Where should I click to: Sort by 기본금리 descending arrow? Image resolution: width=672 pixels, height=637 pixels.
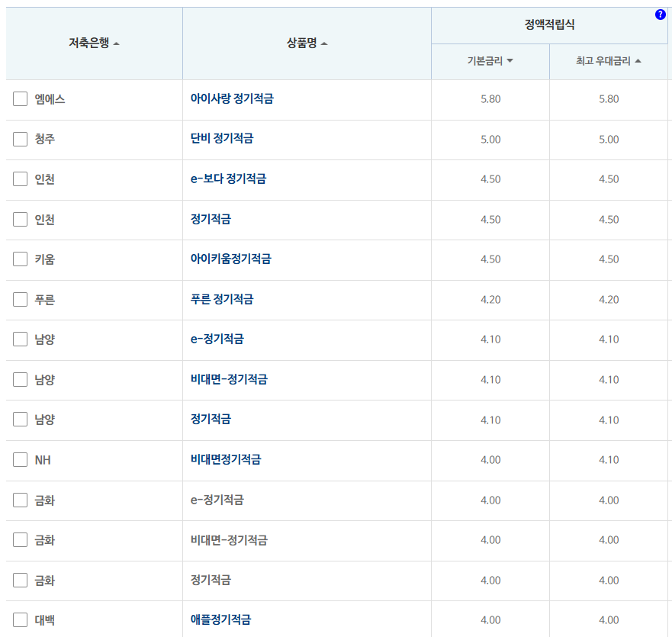coord(510,61)
